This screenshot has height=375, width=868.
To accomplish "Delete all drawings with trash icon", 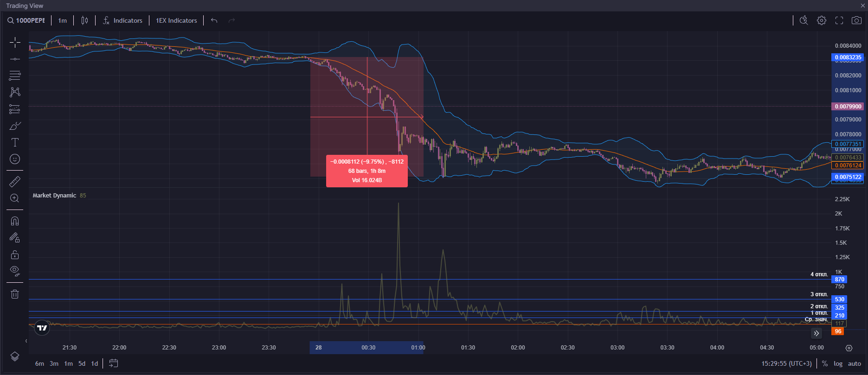I will [15, 294].
